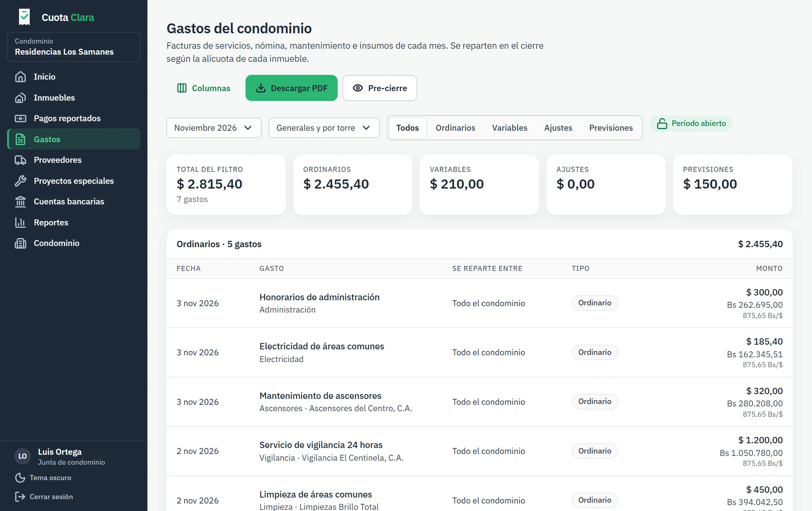Click the Proveedores truck icon
The height and width of the screenshot is (511, 812).
coord(20,160)
